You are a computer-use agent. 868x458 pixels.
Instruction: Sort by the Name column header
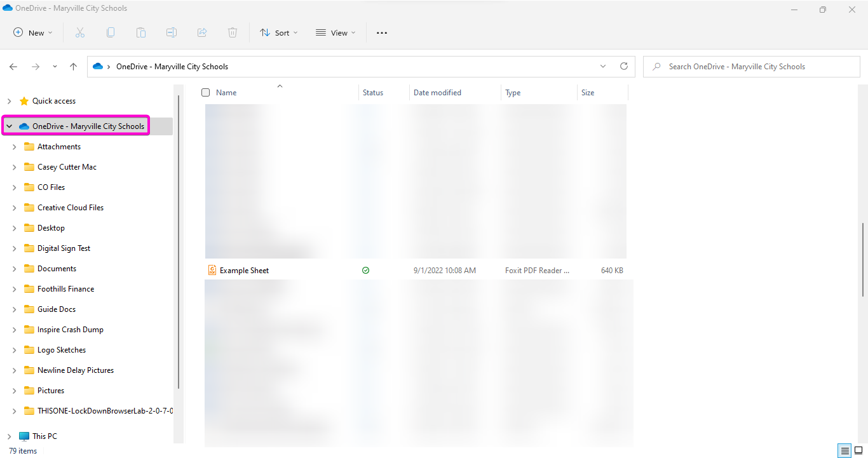click(x=226, y=93)
